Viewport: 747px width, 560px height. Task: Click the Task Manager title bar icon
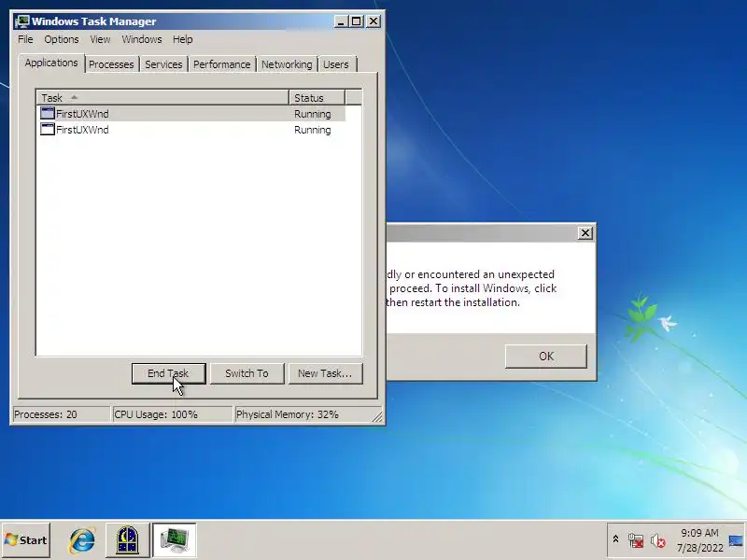[22, 21]
